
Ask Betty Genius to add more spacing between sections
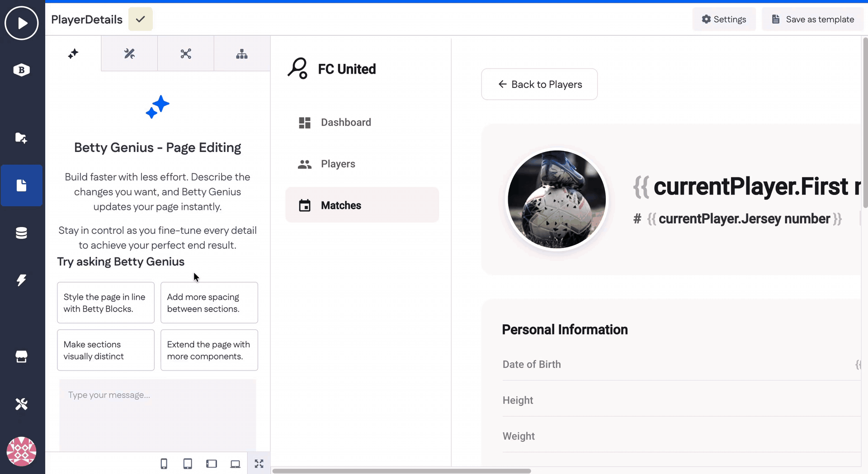pos(209,303)
